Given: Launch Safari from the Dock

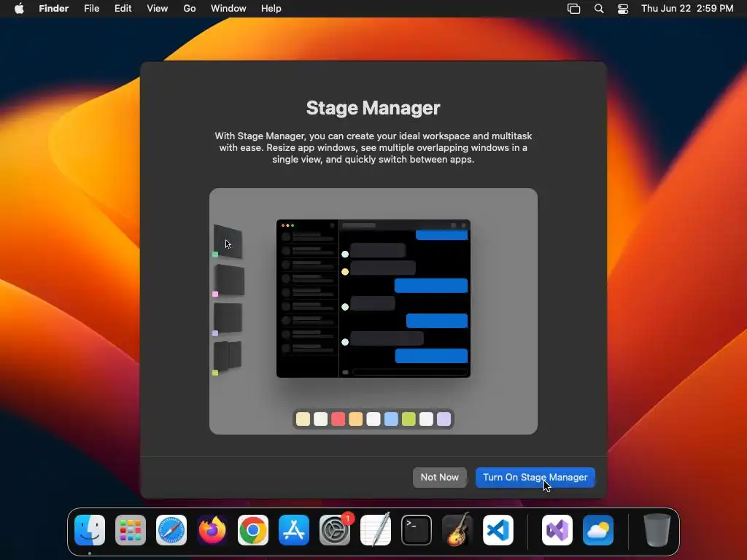Looking at the screenshot, I should (171, 530).
